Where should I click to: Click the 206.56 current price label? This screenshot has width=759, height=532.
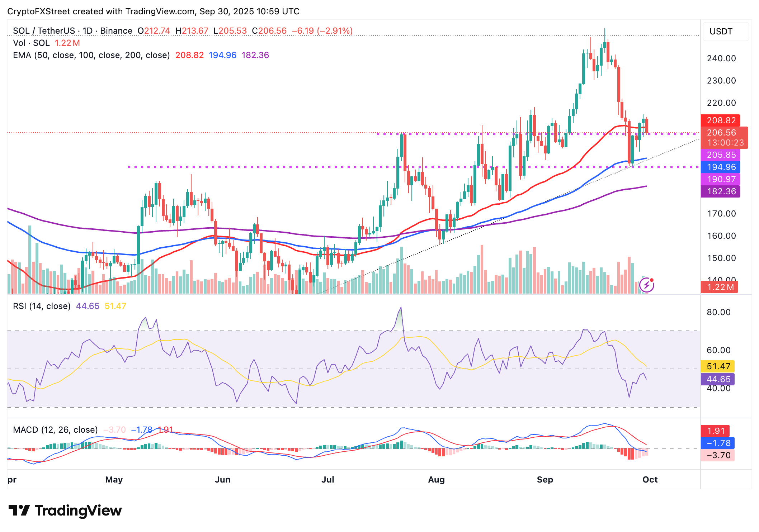click(721, 133)
